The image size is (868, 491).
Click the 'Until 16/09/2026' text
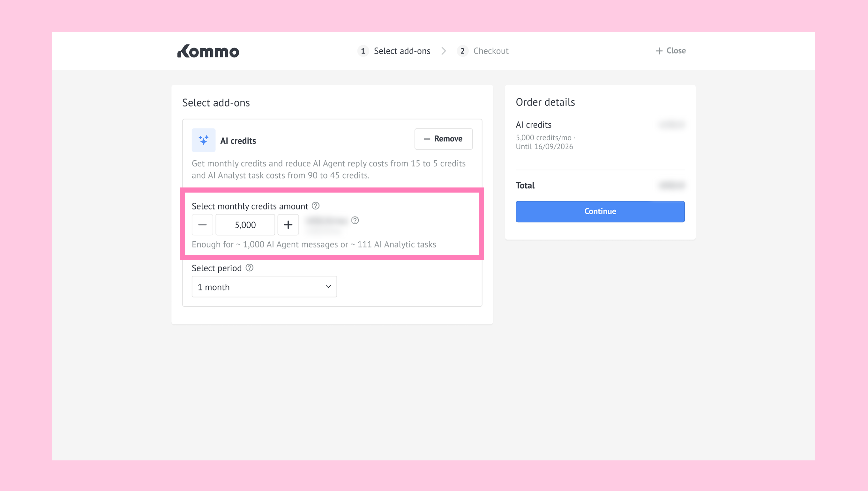(544, 147)
